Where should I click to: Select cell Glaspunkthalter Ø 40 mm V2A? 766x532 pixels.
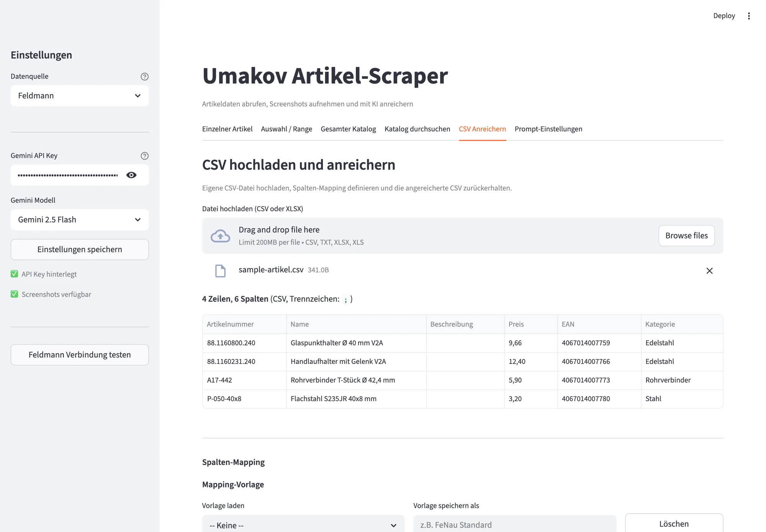tap(356, 343)
